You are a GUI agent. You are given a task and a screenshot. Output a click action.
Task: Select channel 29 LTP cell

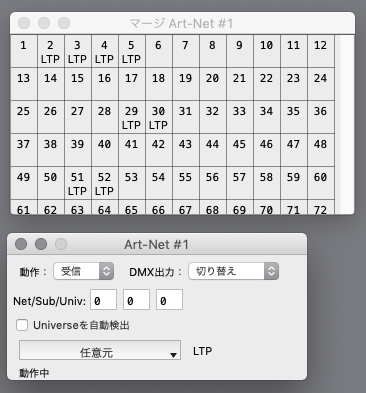(132, 117)
